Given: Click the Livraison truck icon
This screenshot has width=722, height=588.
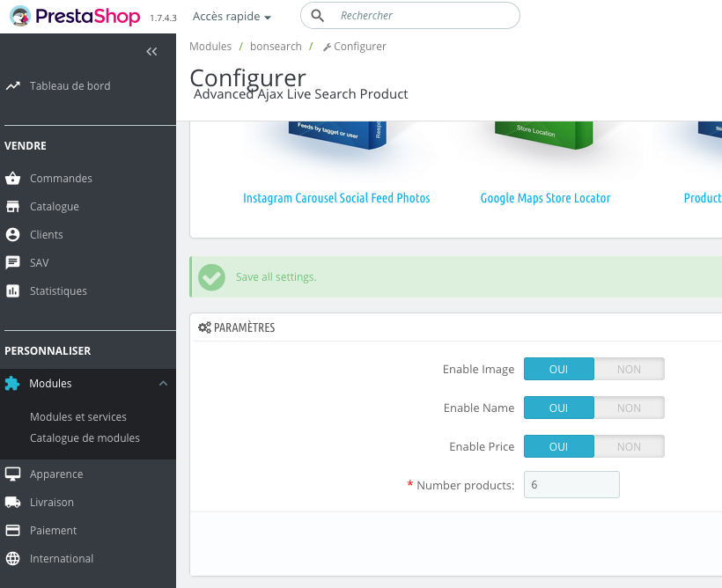Looking at the screenshot, I should [x=13, y=502].
